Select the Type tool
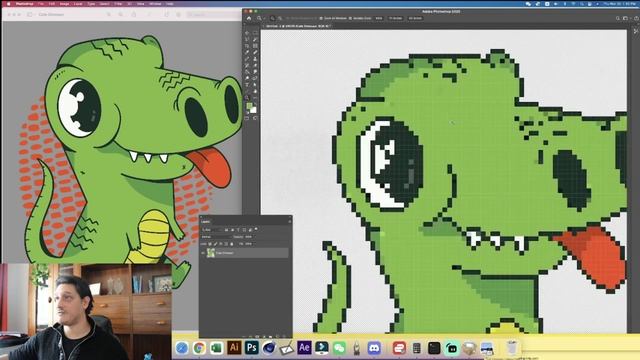Image resolution: width=640 pixels, height=360 pixels. 247,84
